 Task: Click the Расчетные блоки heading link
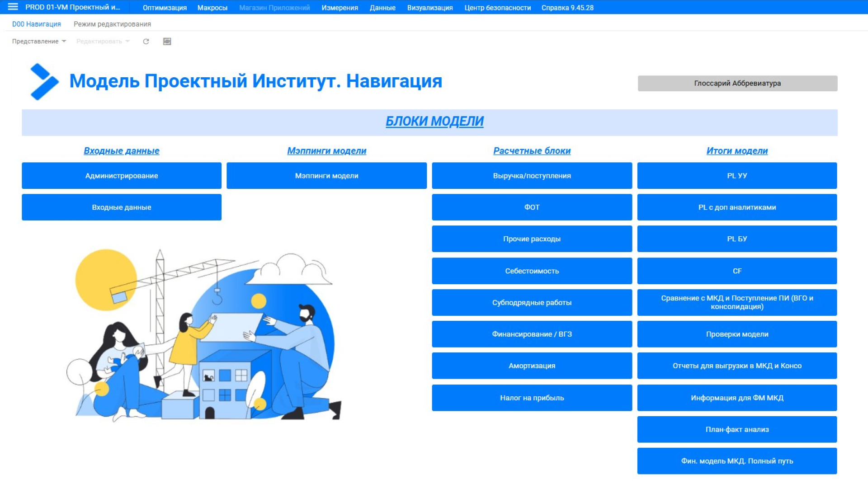(532, 151)
